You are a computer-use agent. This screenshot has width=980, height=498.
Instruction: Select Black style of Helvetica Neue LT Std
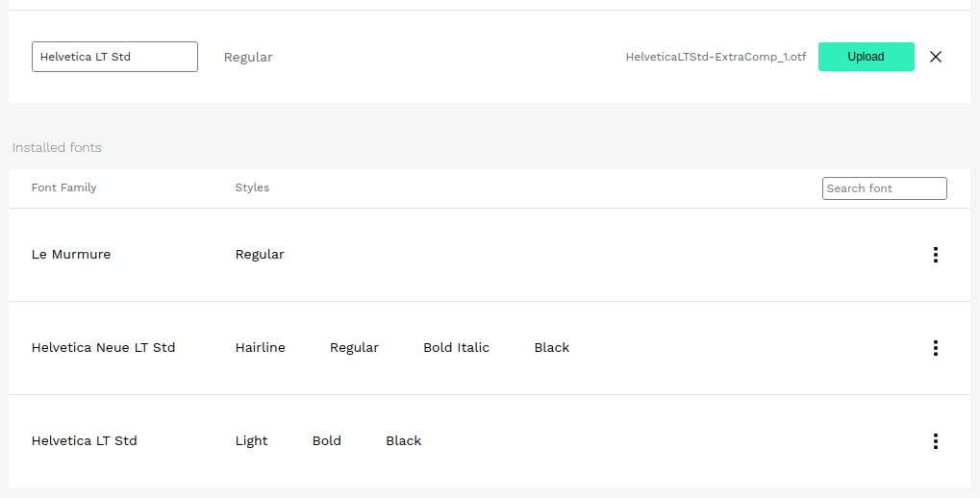551,348
